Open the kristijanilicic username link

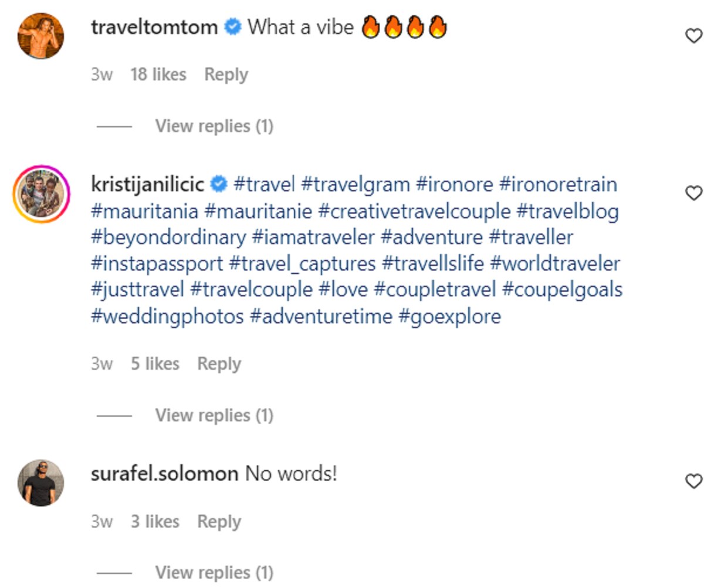147,185
